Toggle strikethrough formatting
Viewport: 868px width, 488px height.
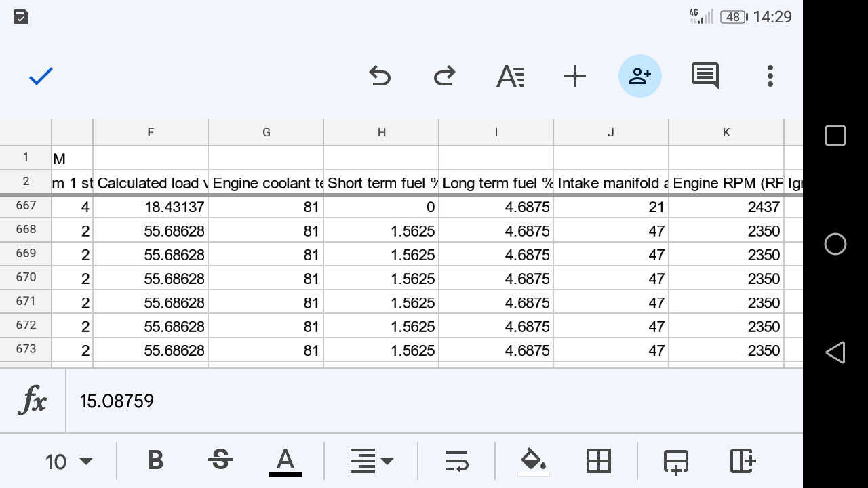(x=220, y=461)
